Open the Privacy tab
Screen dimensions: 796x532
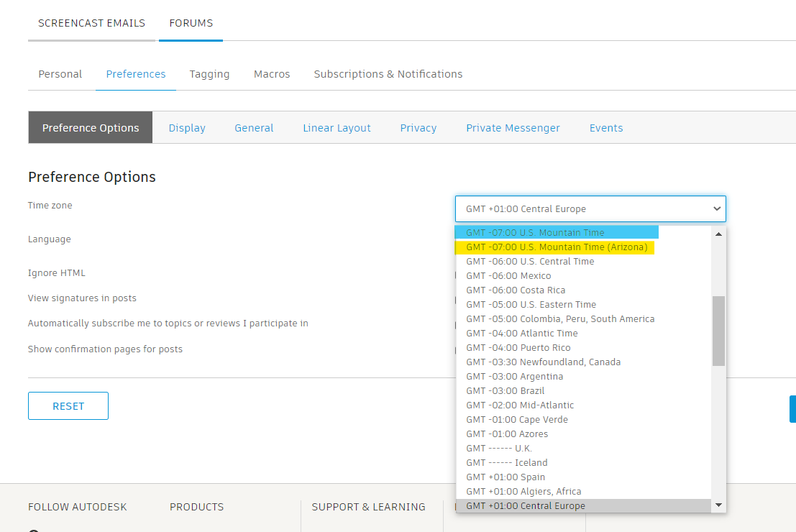418,127
